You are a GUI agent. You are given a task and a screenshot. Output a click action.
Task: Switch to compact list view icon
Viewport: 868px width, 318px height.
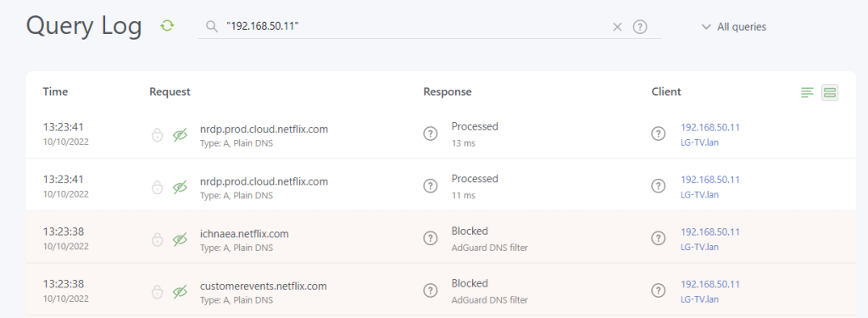(808, 93)
